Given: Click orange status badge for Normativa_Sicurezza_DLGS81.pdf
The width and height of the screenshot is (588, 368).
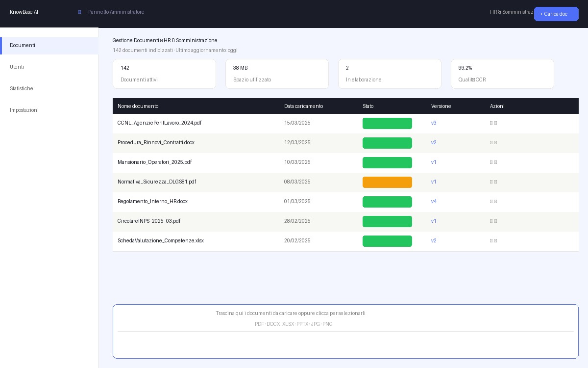Looking at the screenshot, I should coord(387,182).
